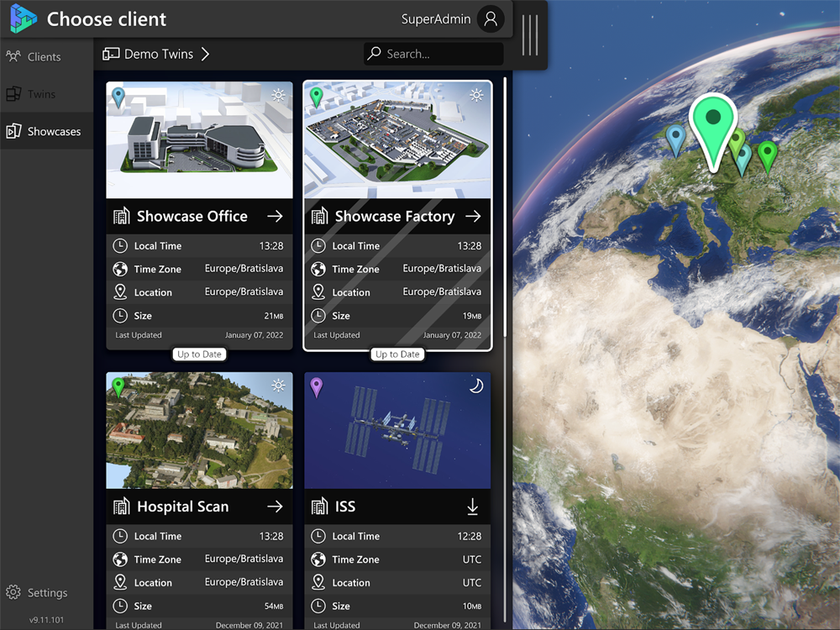This screenshot has width=840, height=630.
Task: Click the Choose client header title
Action: tap(107, 19)
